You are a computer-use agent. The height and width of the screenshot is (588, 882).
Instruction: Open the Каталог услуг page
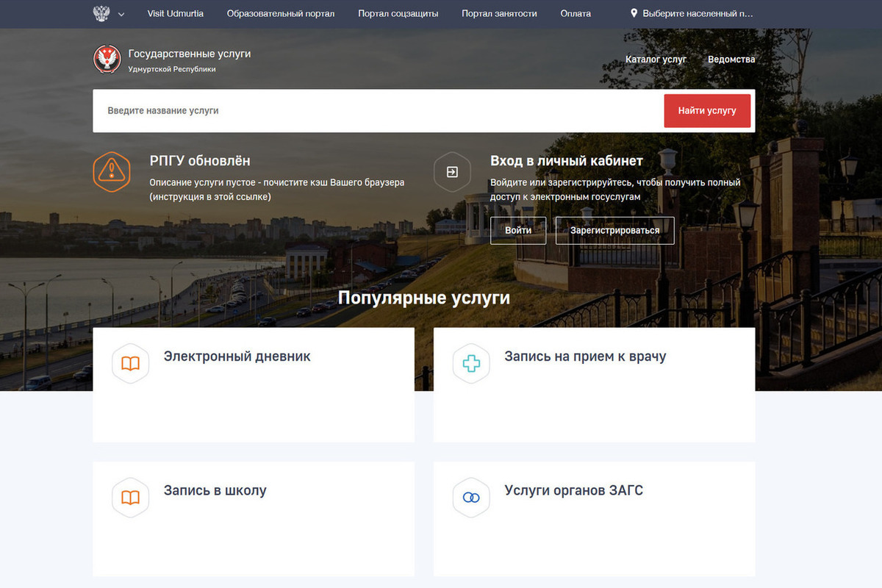(x=656, y=59)
